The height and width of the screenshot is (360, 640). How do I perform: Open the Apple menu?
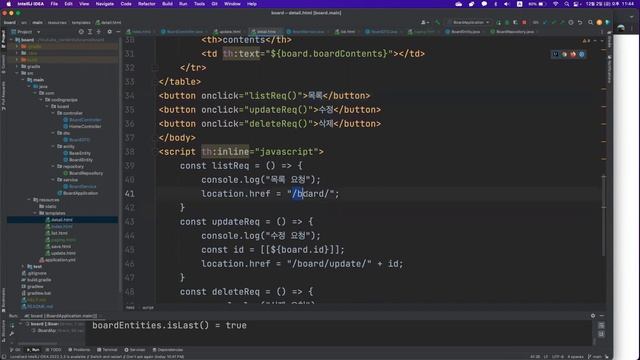click(x=8, y=4)
